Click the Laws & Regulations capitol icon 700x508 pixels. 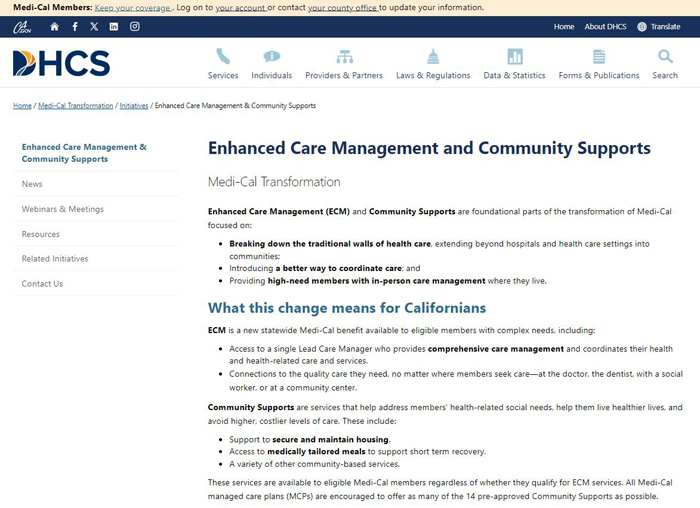tap(433, 57)
